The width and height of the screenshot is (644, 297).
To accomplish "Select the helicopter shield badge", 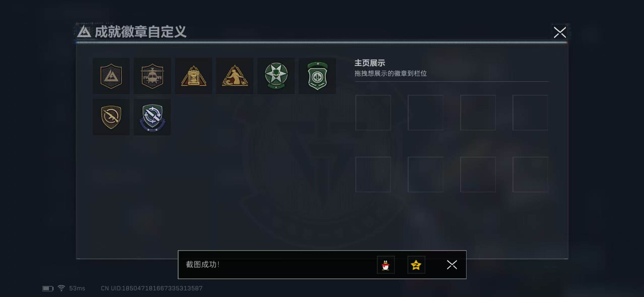I will coord(152,76).
